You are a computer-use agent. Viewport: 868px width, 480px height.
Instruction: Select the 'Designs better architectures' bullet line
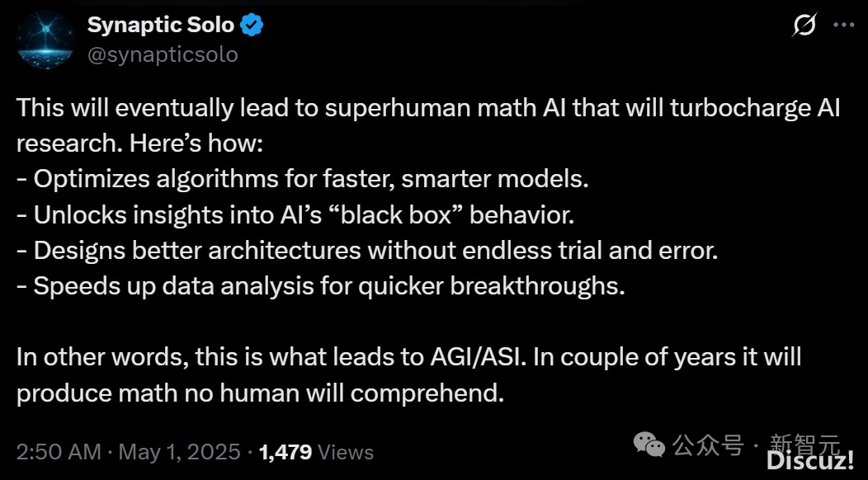[x=367, y=251]
